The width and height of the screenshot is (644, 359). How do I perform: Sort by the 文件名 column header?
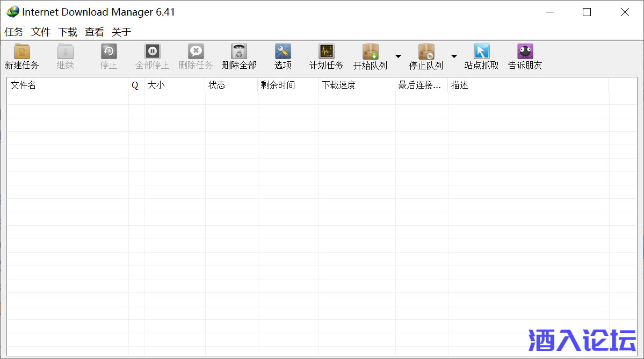coord(67,85)
